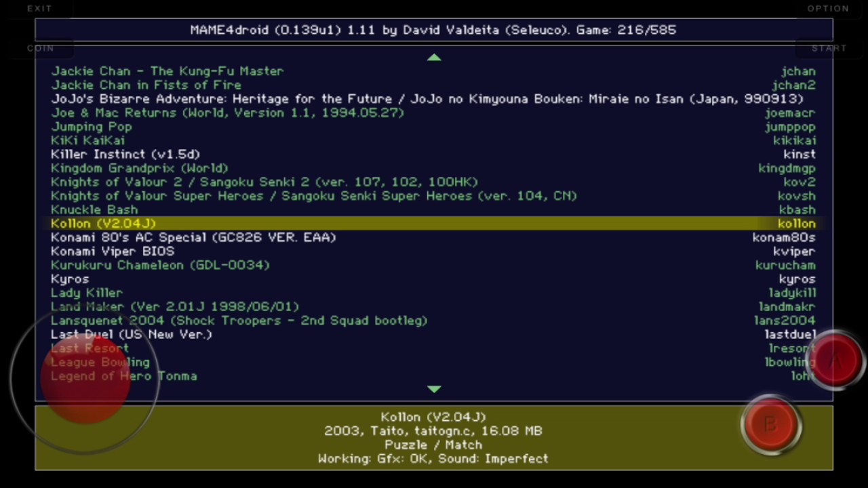
Task: Tap the virtual joystick red stick
Action: click(x=85, y=378)
